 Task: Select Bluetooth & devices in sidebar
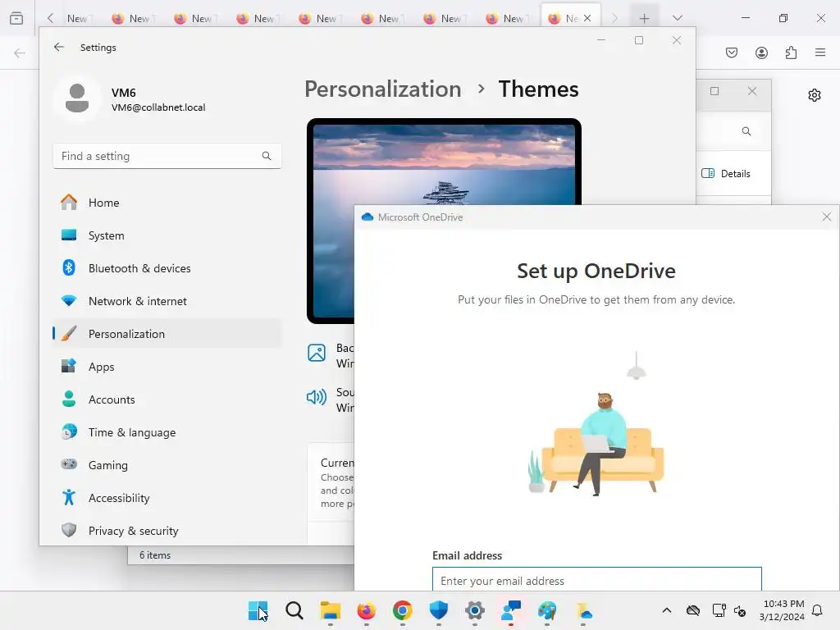click(167, 268)
